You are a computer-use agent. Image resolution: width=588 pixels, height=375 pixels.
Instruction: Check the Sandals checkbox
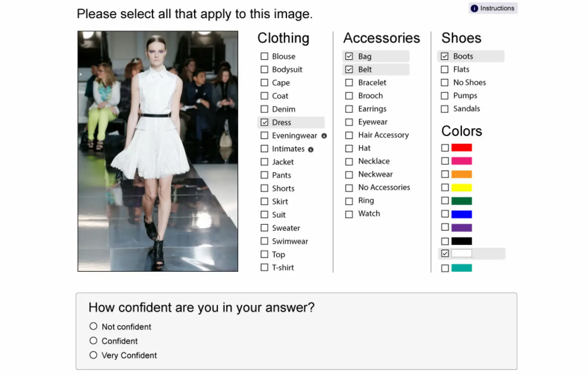(445, 109)
